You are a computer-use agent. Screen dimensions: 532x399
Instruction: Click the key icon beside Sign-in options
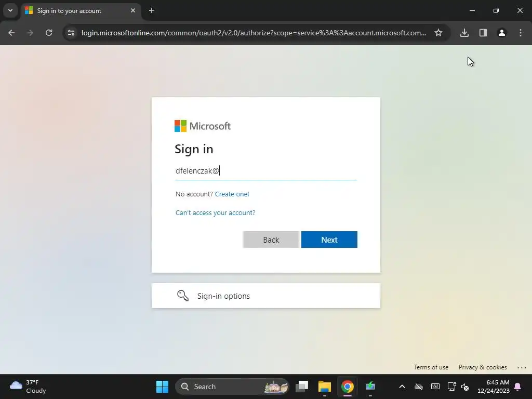pos(183,296)
